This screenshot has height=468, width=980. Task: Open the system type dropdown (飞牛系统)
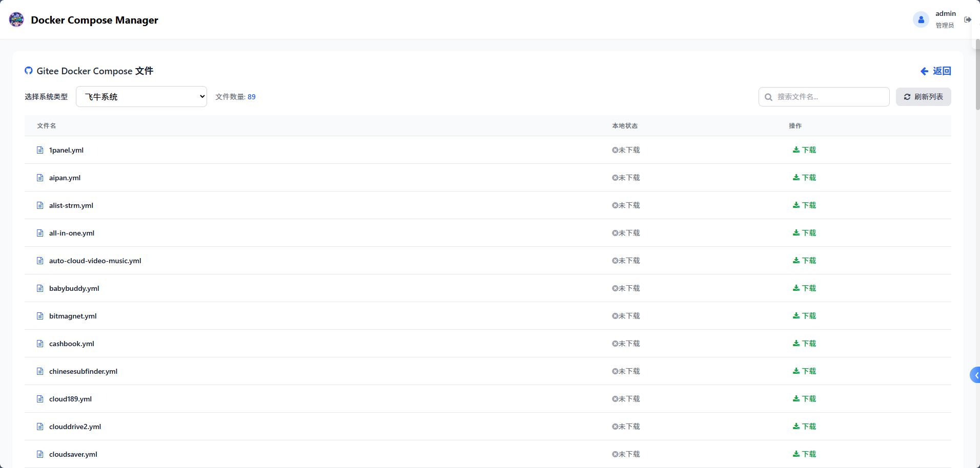[x=141, y=97]
